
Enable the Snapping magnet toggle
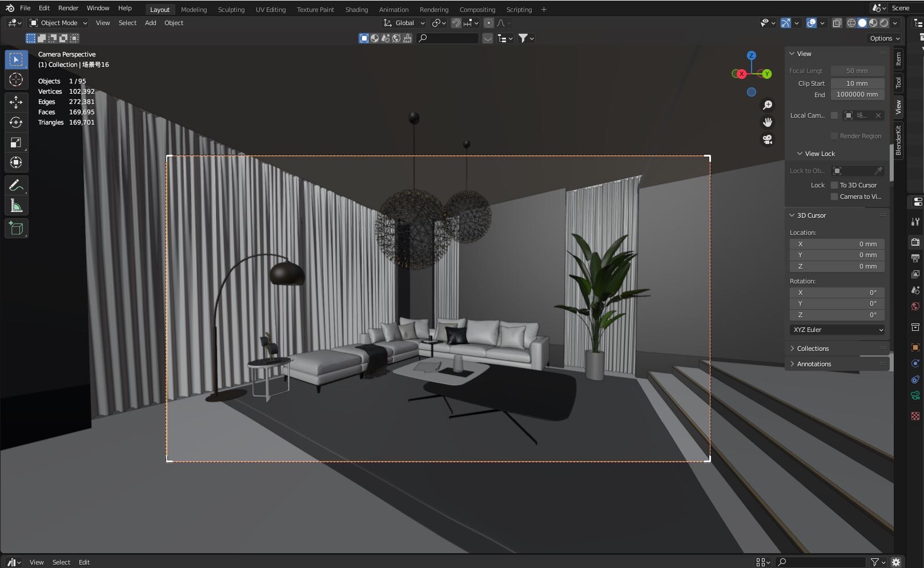click(x=456, y=23)
